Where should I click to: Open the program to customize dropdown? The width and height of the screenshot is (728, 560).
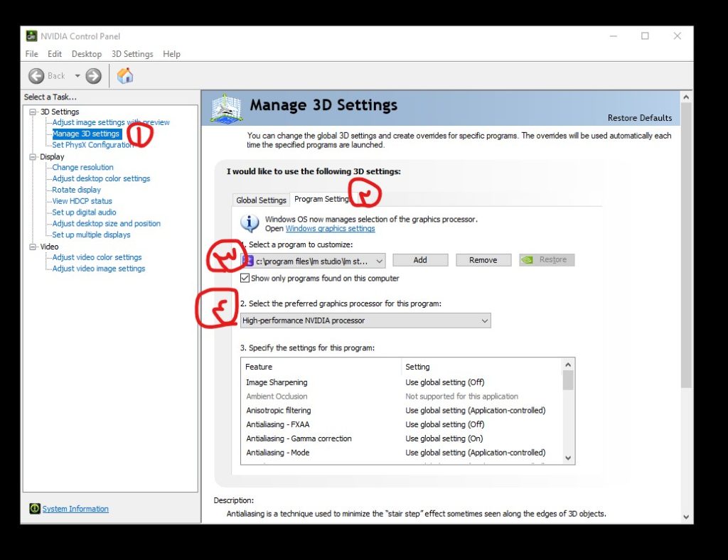point(380,261)
